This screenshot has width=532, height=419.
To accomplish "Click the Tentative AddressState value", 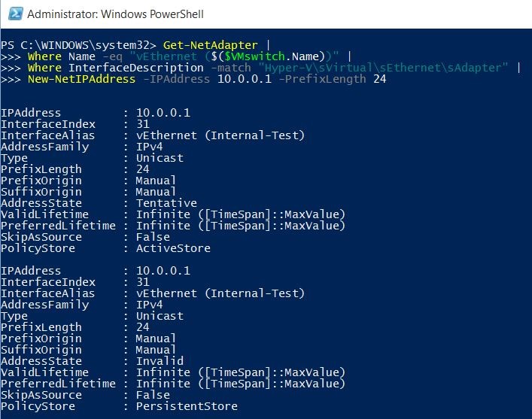I will click(166, 203).
